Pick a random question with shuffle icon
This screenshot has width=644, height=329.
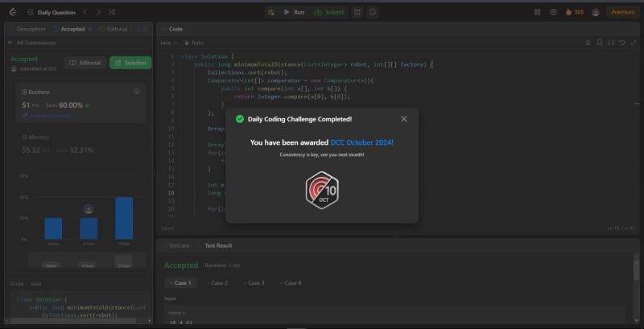(112, 12)
